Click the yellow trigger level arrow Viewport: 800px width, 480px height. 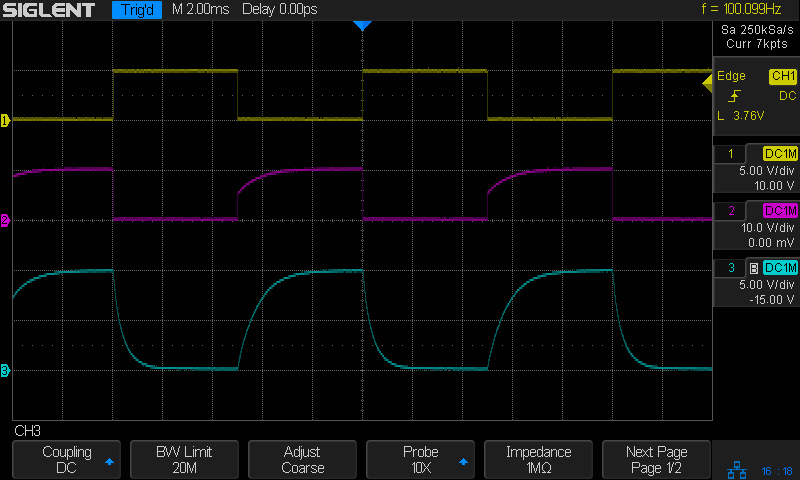pos(707,80)
